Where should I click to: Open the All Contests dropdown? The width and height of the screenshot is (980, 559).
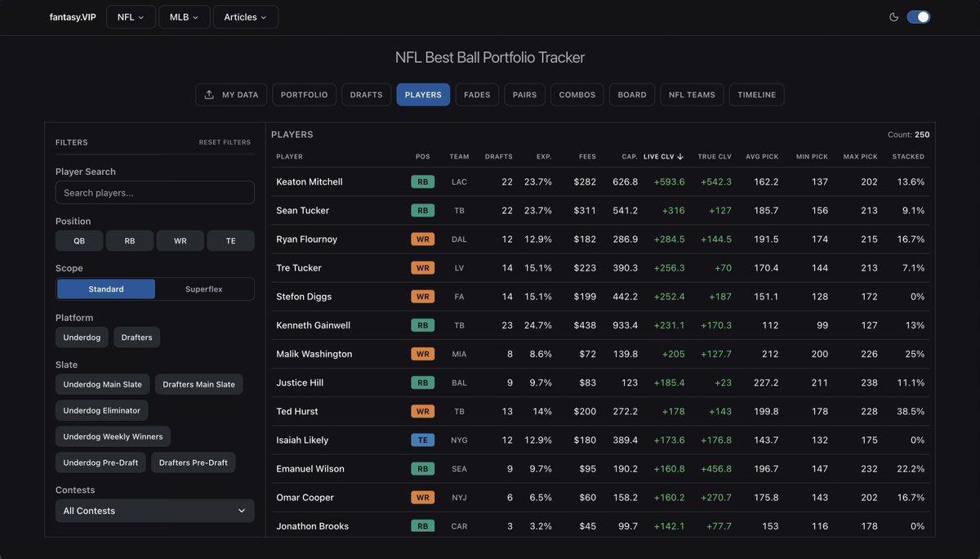155,511
